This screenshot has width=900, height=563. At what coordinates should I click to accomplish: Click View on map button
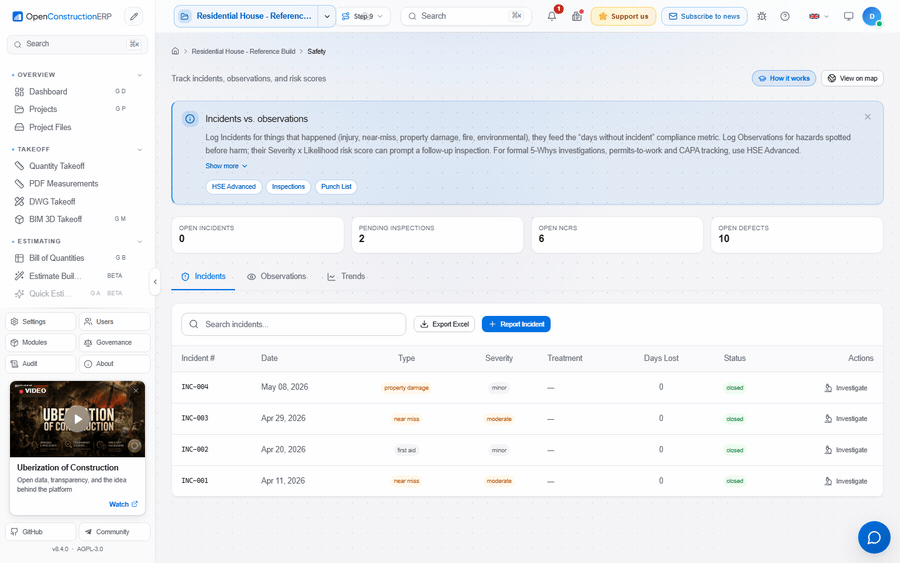pyautogui.click(x=852, y=78)
